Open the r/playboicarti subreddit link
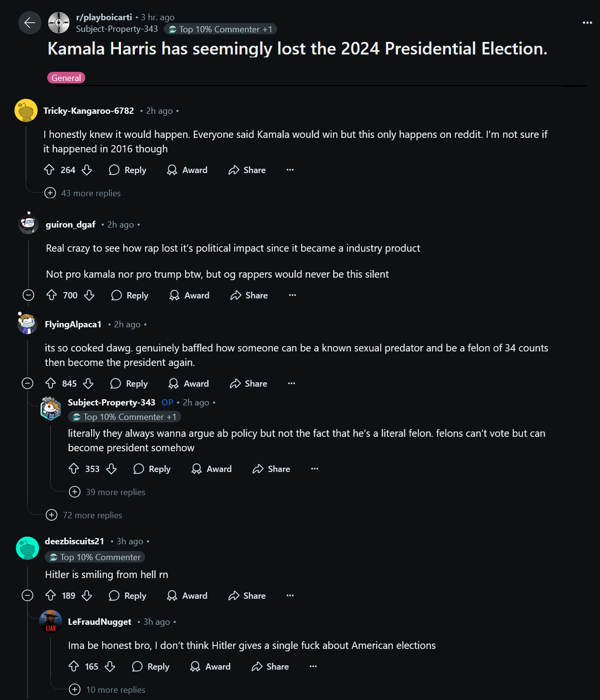Viewport: 600px width, 700px height. pos(104,17)
